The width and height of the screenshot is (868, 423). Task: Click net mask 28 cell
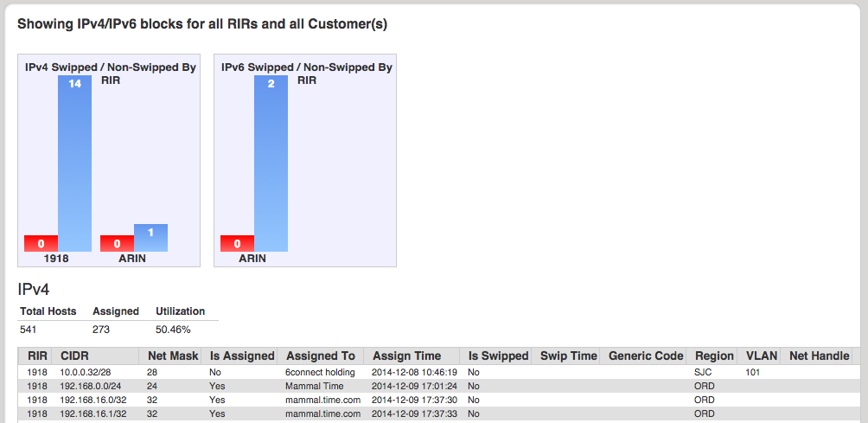pyautogui.click(x=151, y=373)
